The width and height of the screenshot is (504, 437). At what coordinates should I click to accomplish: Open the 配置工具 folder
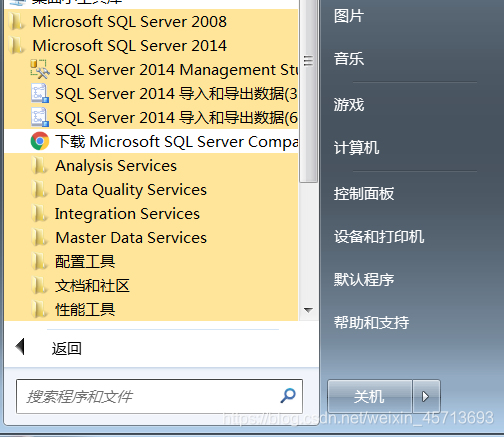pyautogui.click(x=151, y=262)
